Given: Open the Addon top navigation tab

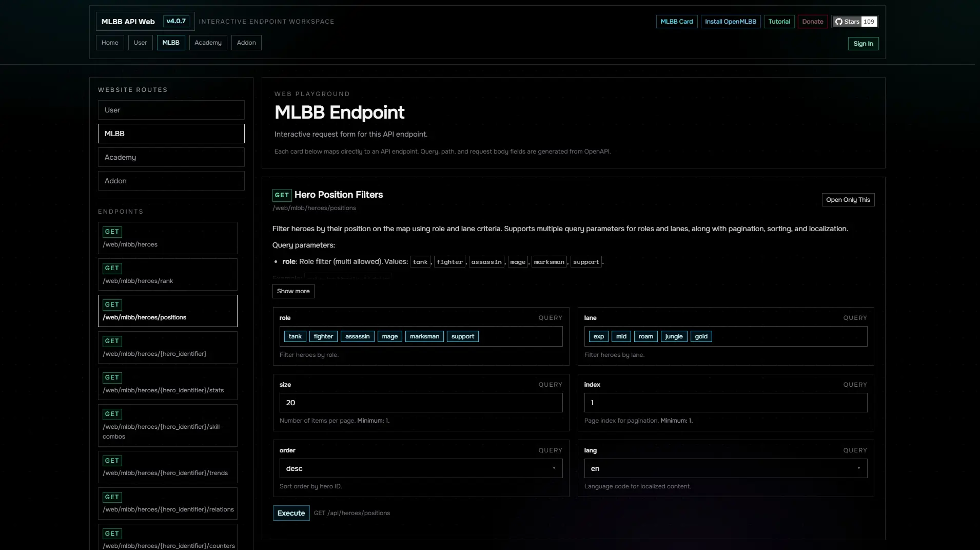Looking at the screenshot, I should [x=246, y=43].
